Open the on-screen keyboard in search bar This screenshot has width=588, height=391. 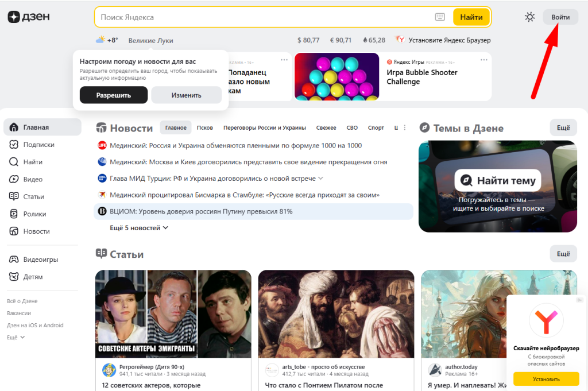click(440, 17)
